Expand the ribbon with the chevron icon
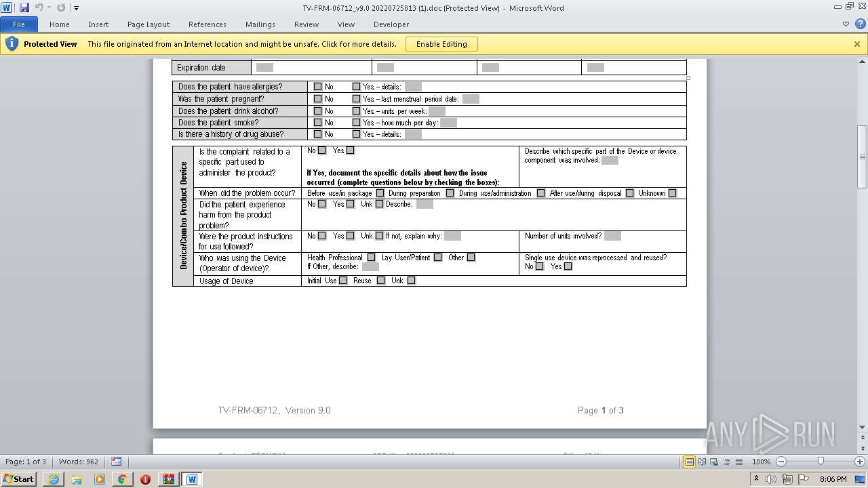Viewport: 868px width, 488px height. pos(846,24)
